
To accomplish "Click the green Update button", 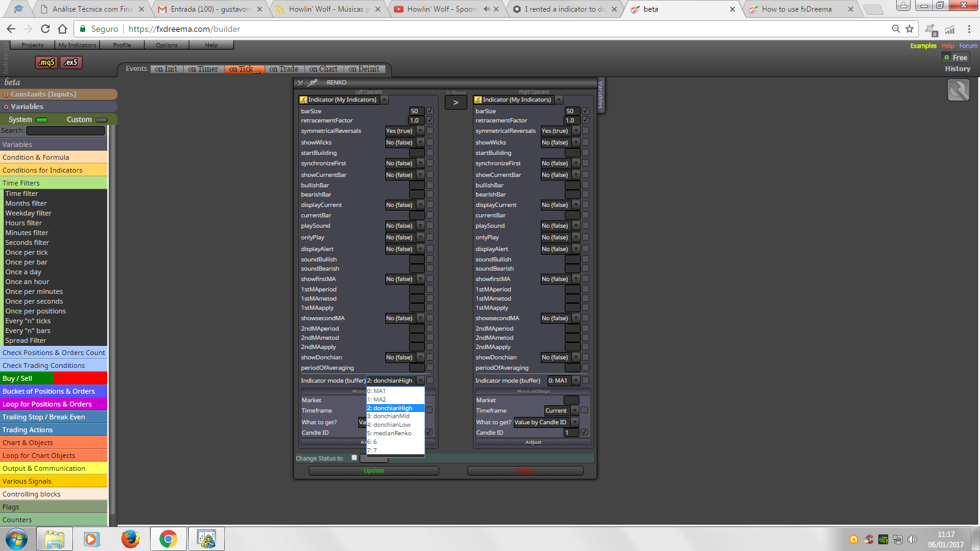I will 374,471.
